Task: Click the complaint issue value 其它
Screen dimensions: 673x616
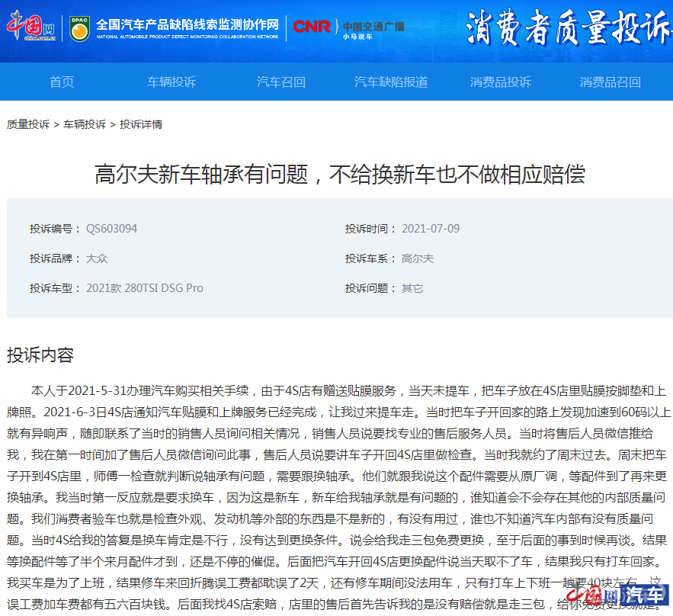Action: tap(412, 288)
